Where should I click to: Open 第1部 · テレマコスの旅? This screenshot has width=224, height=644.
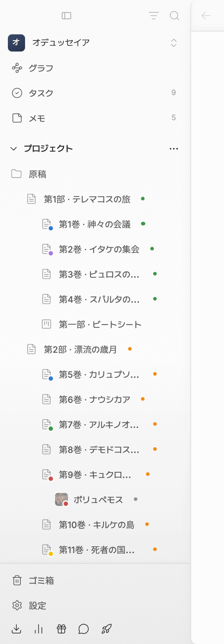pyautogui.click(x=87, y=199)
